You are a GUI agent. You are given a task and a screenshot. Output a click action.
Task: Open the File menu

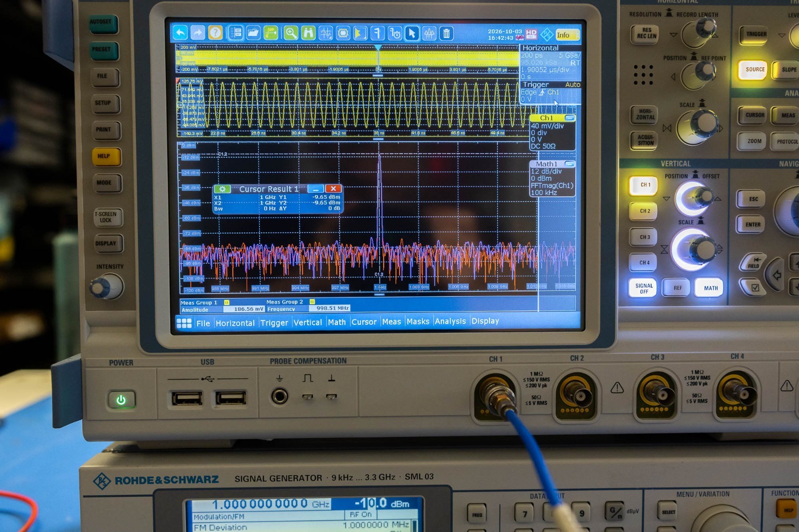pos(203,323)
